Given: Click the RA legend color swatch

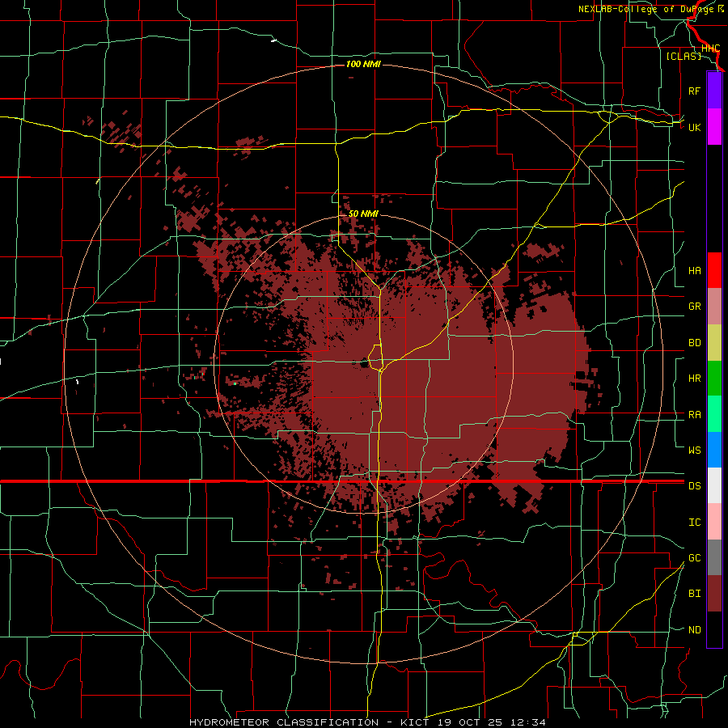Looking at the screenshot, I should click(x=714, y=414).
